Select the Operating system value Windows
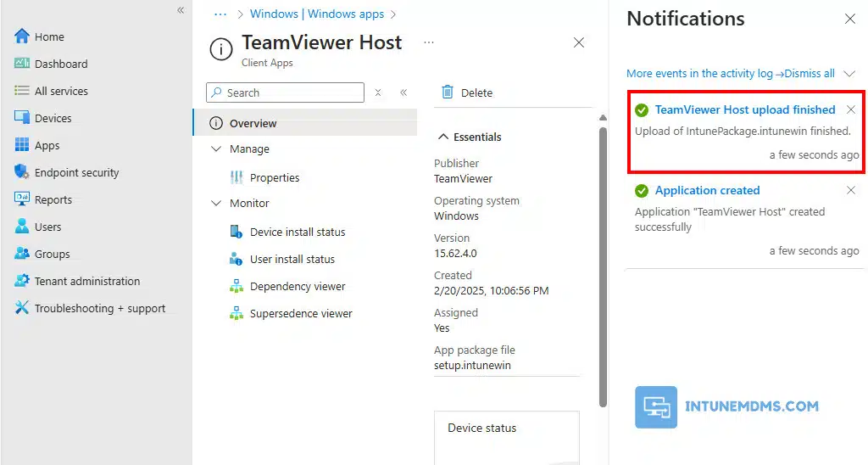The image size is (868, 465). tap(456, 216)
